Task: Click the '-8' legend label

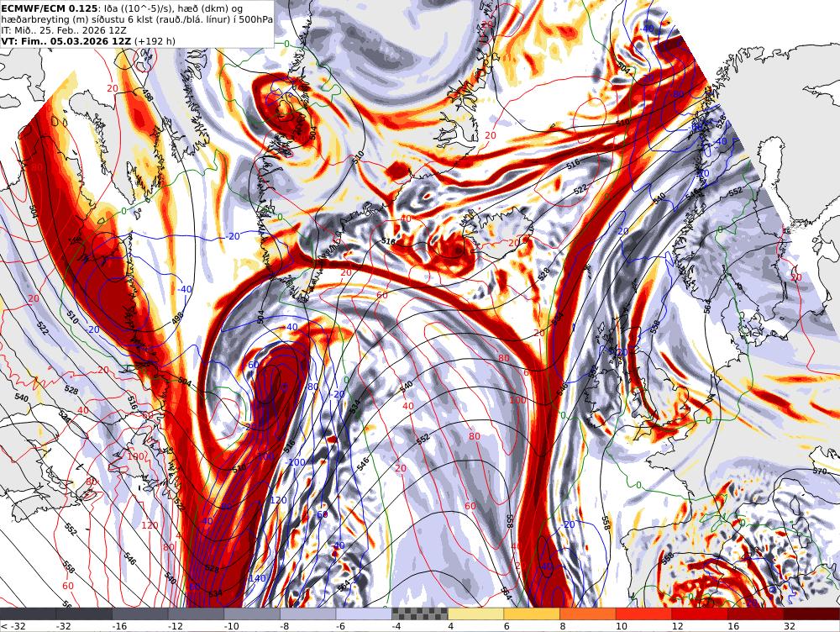Action: click(286, 626)
